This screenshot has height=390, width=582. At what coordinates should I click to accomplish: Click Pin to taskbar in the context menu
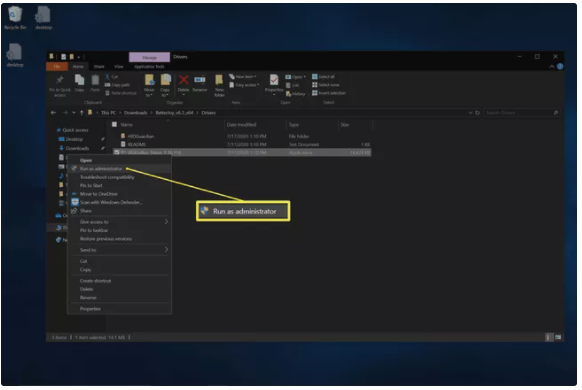pyautogui.click(x=119, y=230)
